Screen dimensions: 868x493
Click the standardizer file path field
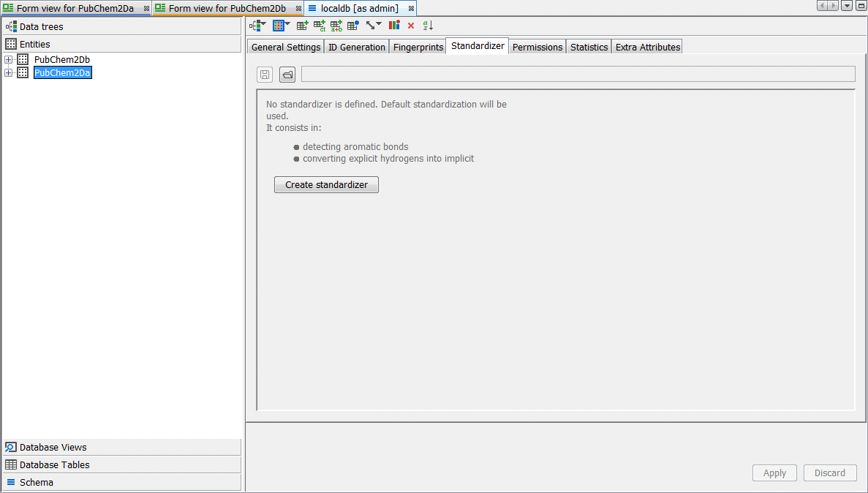(x=578, y=74)
